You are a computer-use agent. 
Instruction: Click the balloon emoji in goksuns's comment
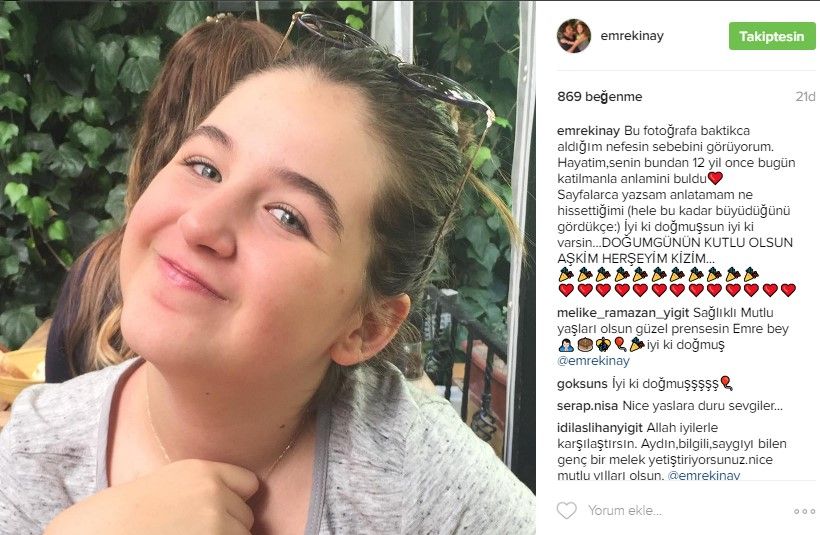(x=726, y=383)
